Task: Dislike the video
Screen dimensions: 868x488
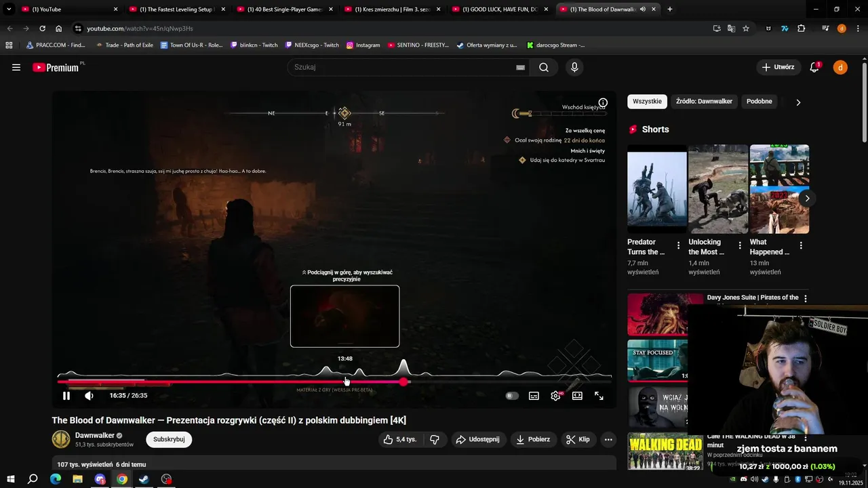Action: click(435, 439)
